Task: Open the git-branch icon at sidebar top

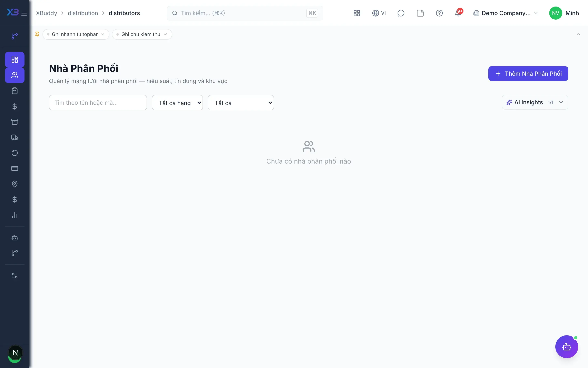Action: (14, 36)
